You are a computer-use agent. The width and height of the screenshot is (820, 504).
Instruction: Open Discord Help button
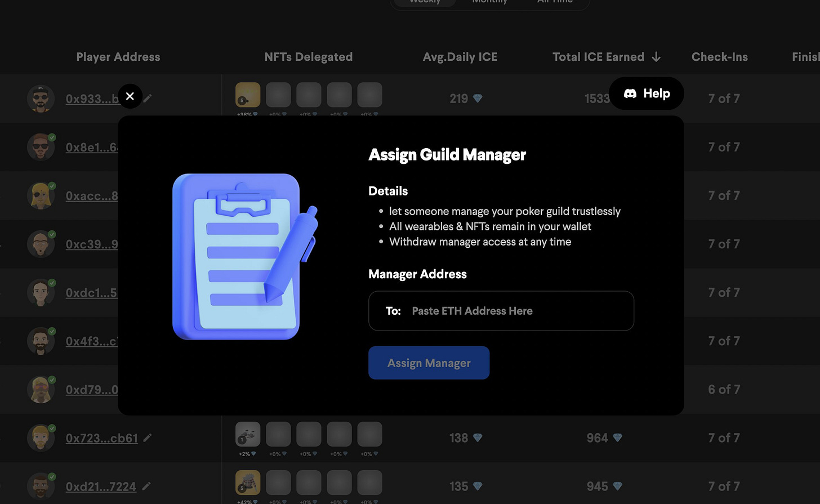tap(647, 93)
